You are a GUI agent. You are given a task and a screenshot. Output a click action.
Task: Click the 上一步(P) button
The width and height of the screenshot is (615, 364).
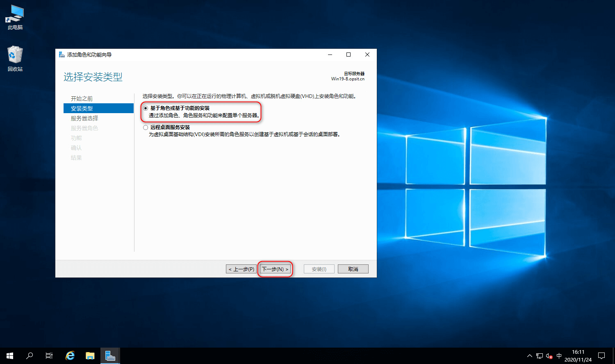[241, 269]
